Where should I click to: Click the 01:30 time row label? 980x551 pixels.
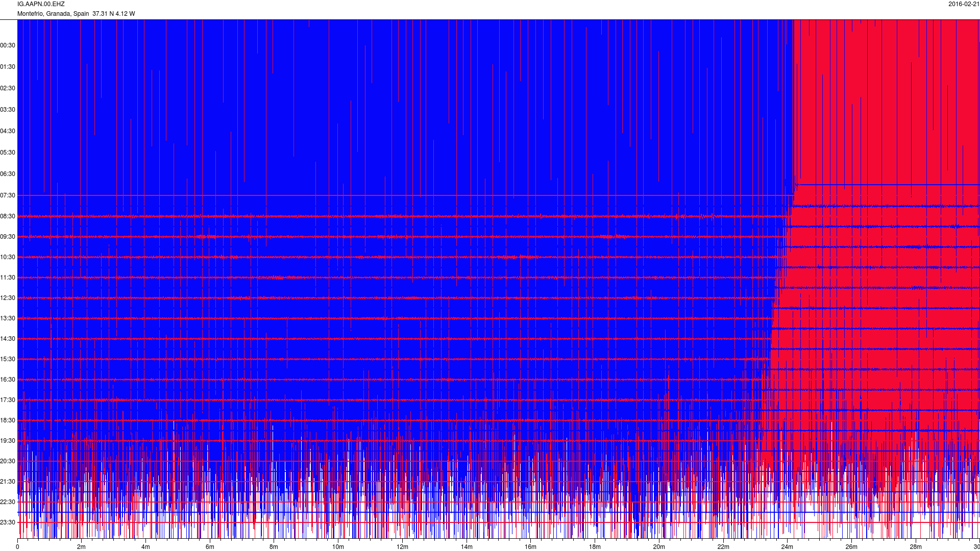8,67
